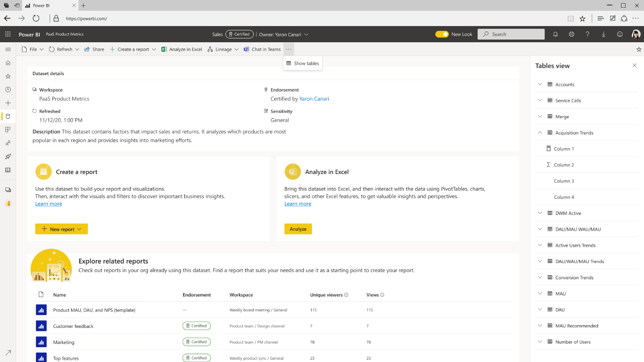Image resolution: width=644 pixels, height=362 pixels.
Task: Close the Tables view panel
Action: click(635, 66)
